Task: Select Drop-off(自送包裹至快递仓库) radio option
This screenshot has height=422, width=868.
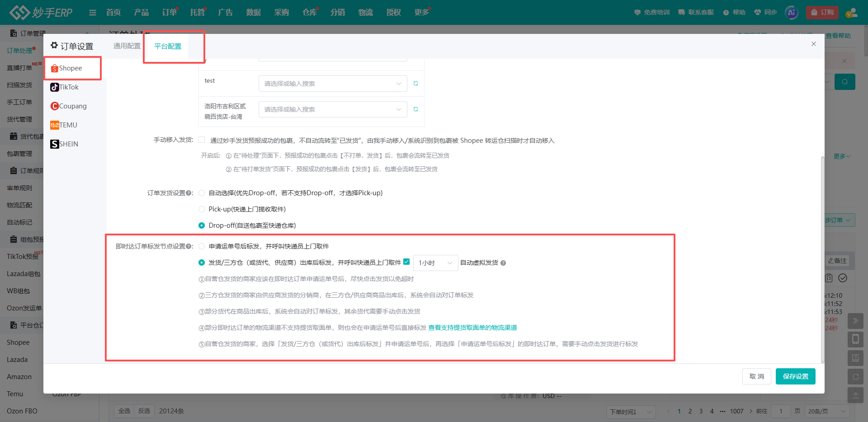Action: tap(202, 225)
